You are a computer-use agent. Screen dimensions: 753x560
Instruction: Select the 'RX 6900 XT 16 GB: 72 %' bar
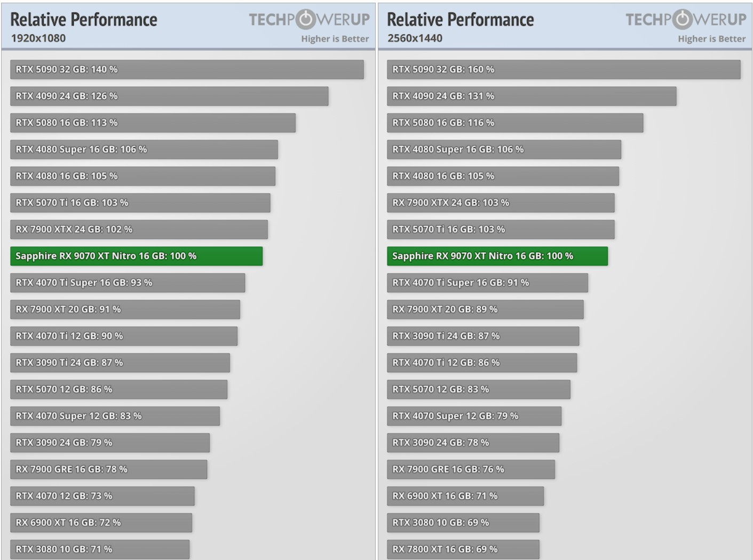101,523
